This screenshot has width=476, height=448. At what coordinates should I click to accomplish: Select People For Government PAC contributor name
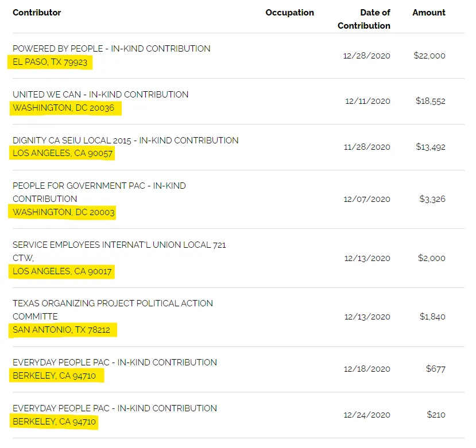pos(99,192)
